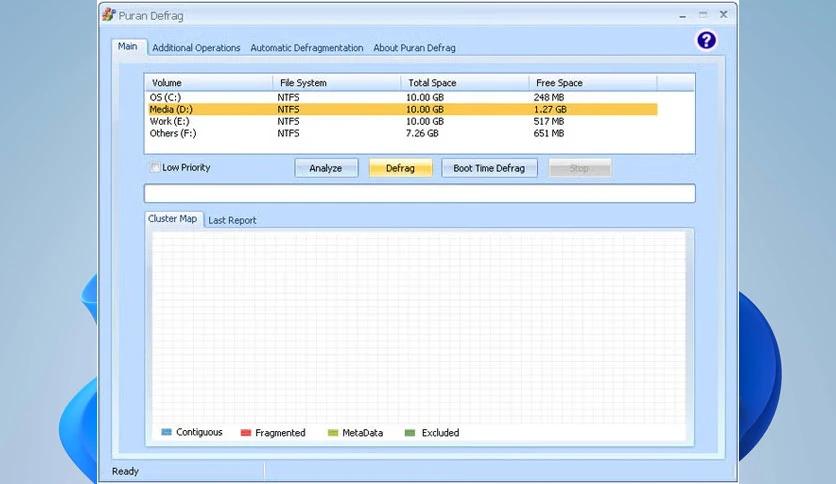836x484 pixels.
Task: Close the Puran Defrag window
Action: point(724,15)
